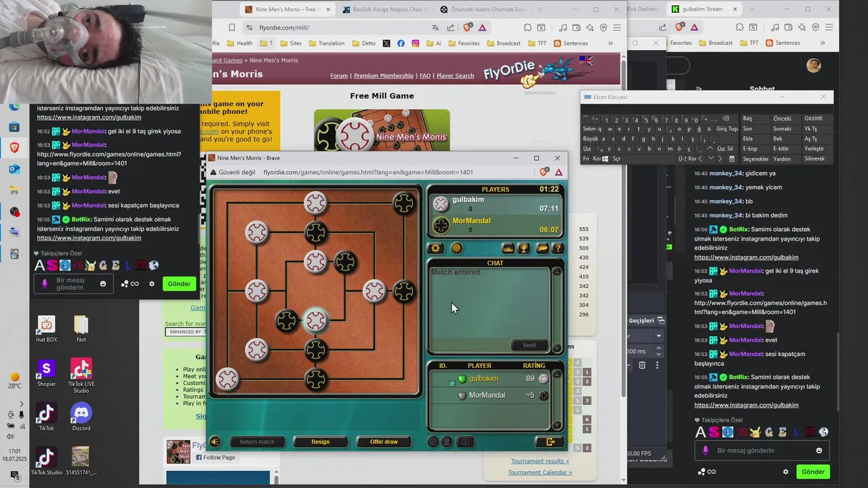Screen dimensions: 868x488
Task: Open the leaderboard podium icon in game panel
Action: [x=508, y=249]
